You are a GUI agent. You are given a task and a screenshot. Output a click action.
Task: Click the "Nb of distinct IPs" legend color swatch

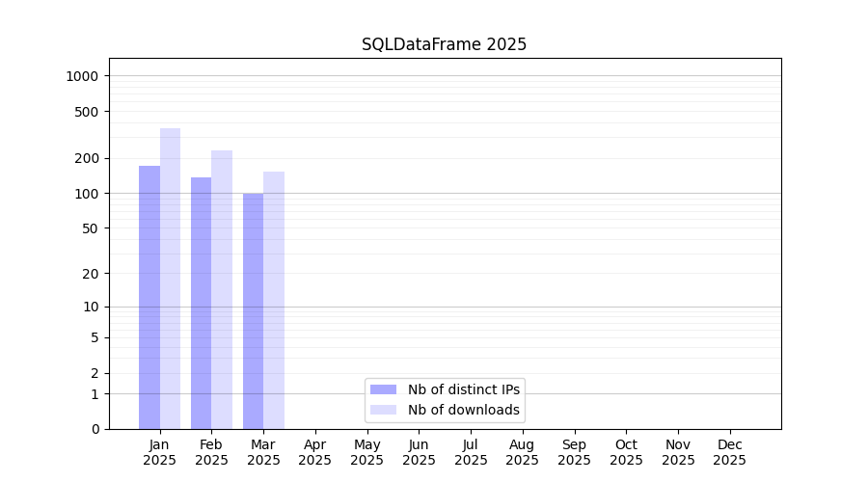pyautogui.click(x=383, y=389)
